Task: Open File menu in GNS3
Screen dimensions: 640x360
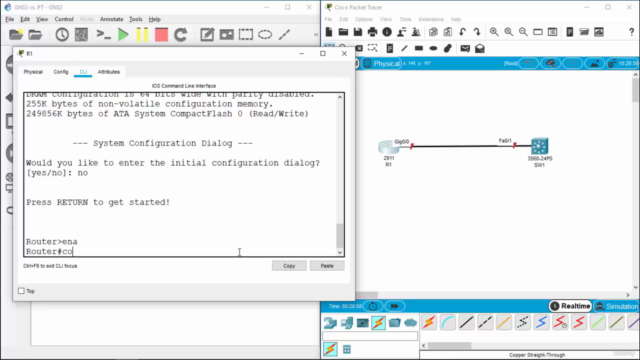Action: 9,19
